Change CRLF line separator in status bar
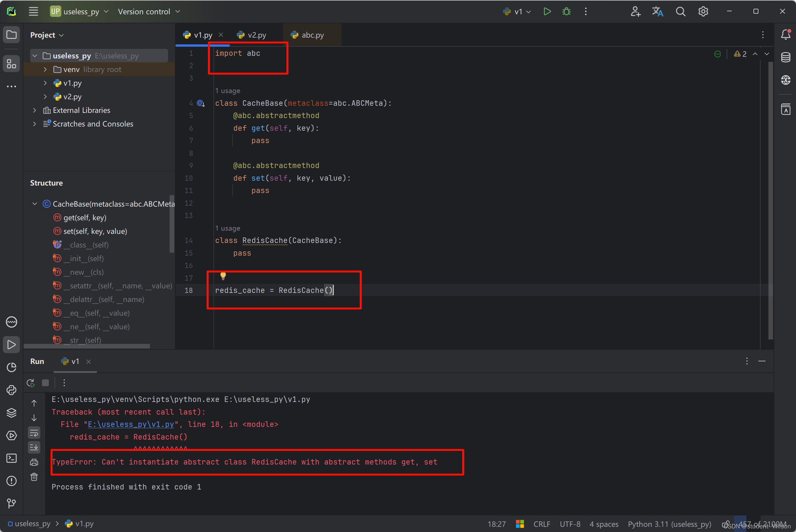Image resolution: width=796 pixels, height=532 pixels. point(542,524)
